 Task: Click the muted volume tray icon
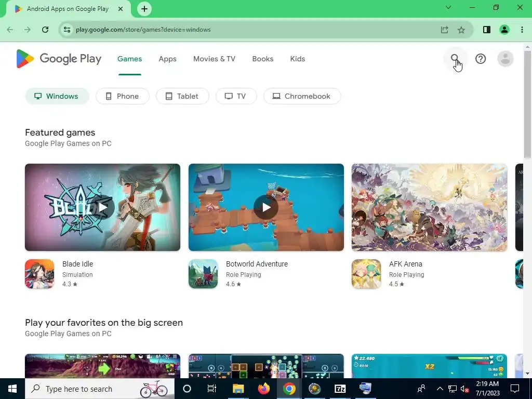coord(465,389)
